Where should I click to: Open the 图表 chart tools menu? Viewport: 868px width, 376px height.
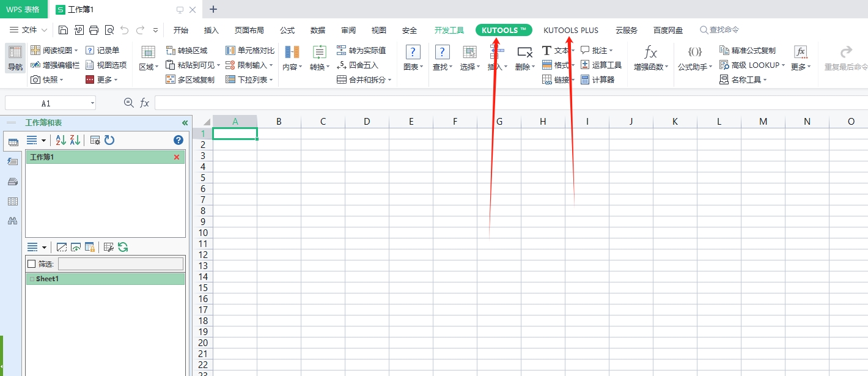[413, 58]
